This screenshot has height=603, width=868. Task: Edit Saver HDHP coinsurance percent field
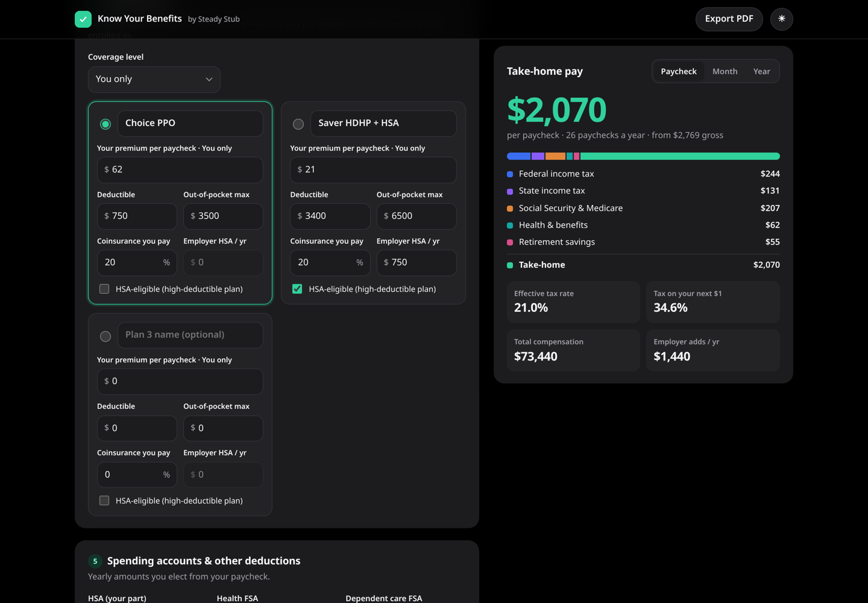coord(330,263)
